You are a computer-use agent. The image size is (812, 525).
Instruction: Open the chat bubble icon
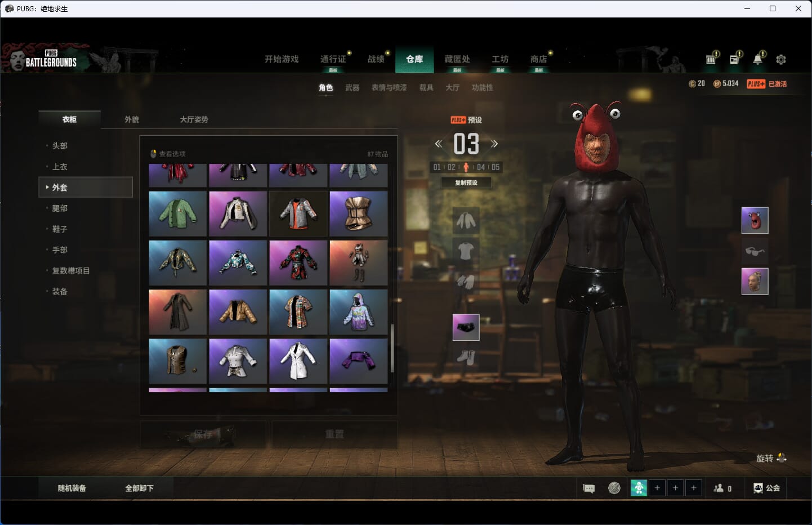click(x=589, y=488)
